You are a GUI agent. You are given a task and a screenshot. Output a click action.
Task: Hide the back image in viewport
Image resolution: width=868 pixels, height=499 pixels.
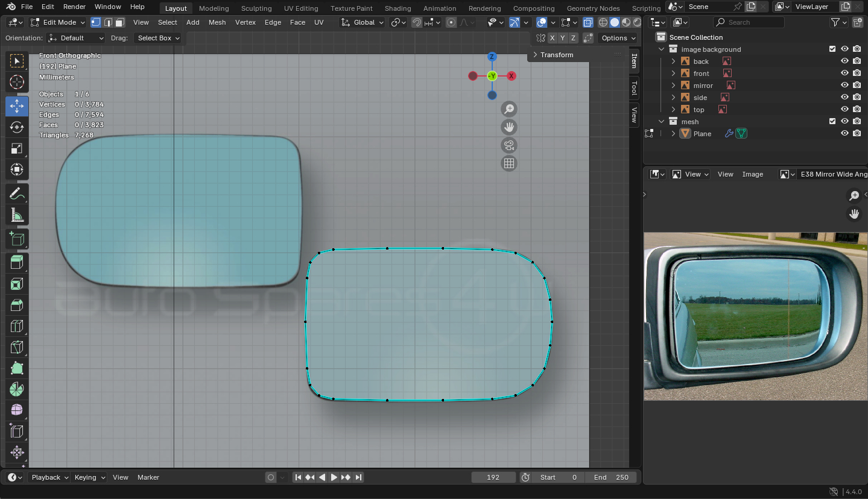(x=844, y=61)
